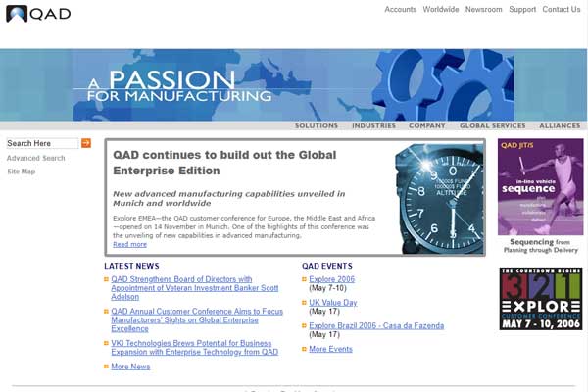Open the Accounts link

pos(400,10)
